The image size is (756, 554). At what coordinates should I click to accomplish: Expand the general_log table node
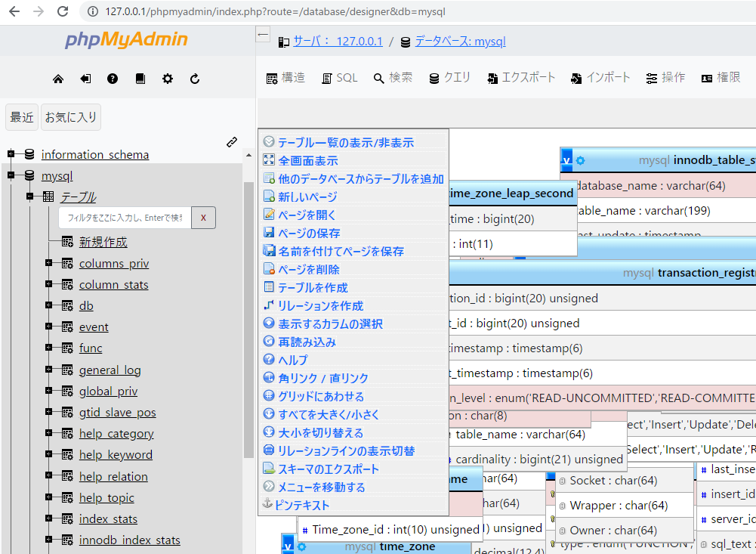click(48, 369)
